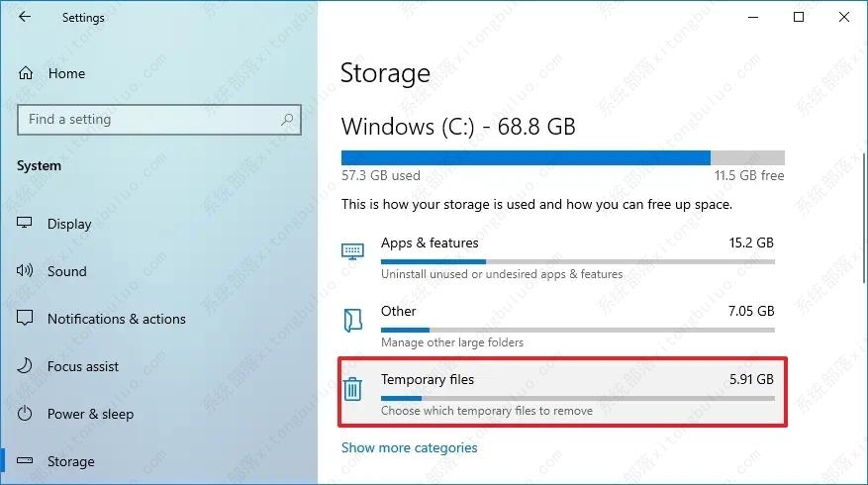Click the Storage drive icon in sidebar
The height and width of the screenshot is (485, 868).
pos(26,461)
